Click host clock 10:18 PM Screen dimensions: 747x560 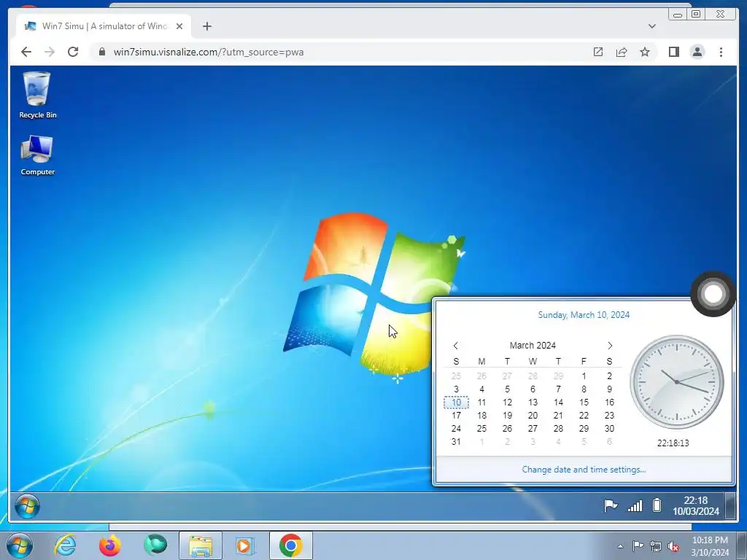tap(710, 546)
